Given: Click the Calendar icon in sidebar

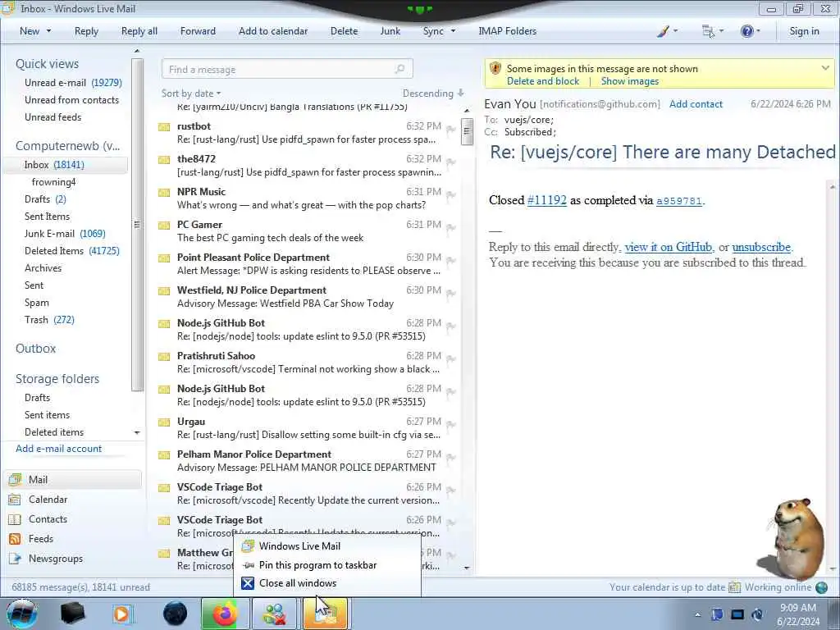Looking at the screenshot, I should click(15, 500).
